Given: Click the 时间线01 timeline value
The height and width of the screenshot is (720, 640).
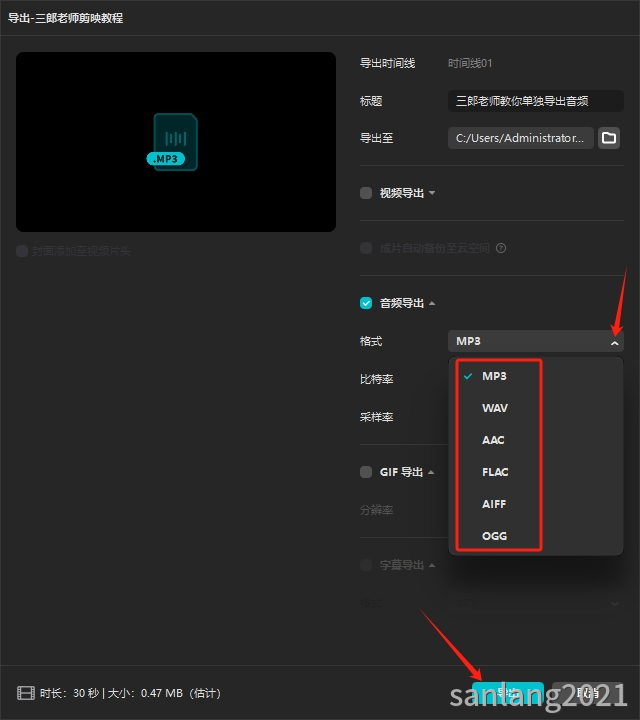Looking at the screenshot, I should tap(470, 63).
